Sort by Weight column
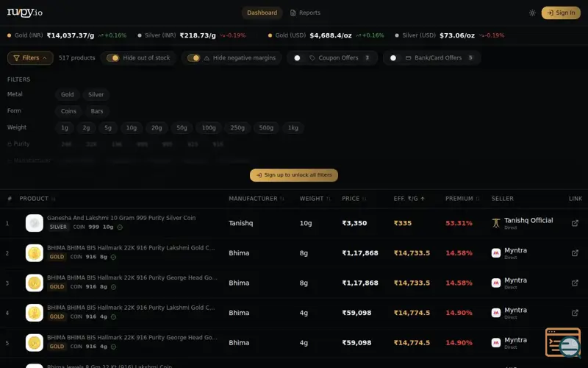588x368 pixels. pos(315,199)
